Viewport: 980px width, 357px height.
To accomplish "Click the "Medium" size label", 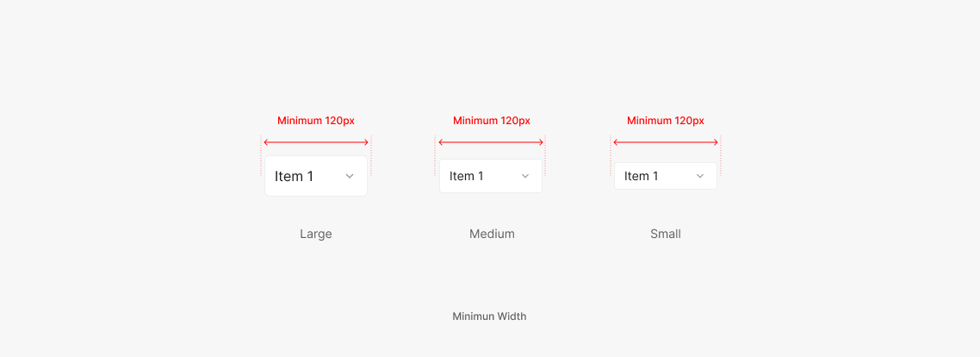I will click(x=492, y=234).
